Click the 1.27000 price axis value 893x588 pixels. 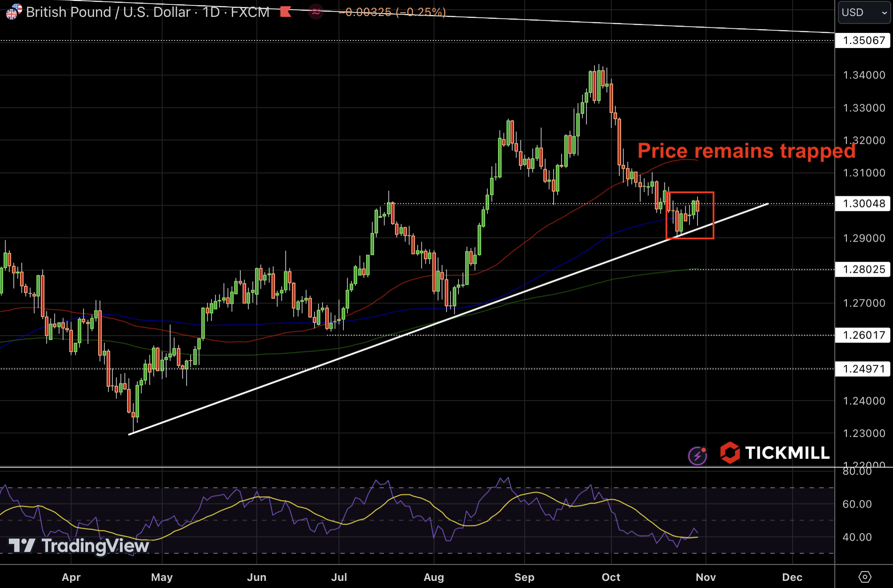pyautogui.click(x=864, y=303)
